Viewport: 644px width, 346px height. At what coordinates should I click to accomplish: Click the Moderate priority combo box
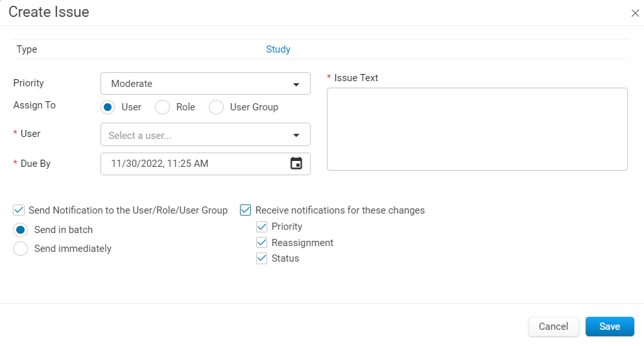(206, 84)
